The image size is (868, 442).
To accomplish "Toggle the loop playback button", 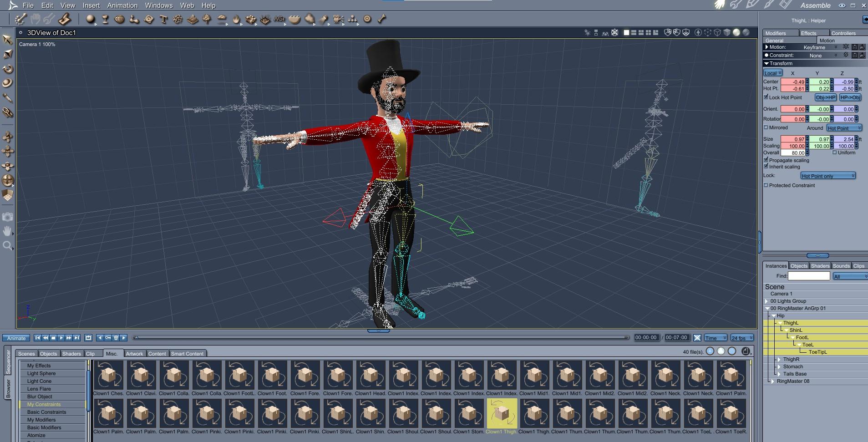I will pos(88,338).
